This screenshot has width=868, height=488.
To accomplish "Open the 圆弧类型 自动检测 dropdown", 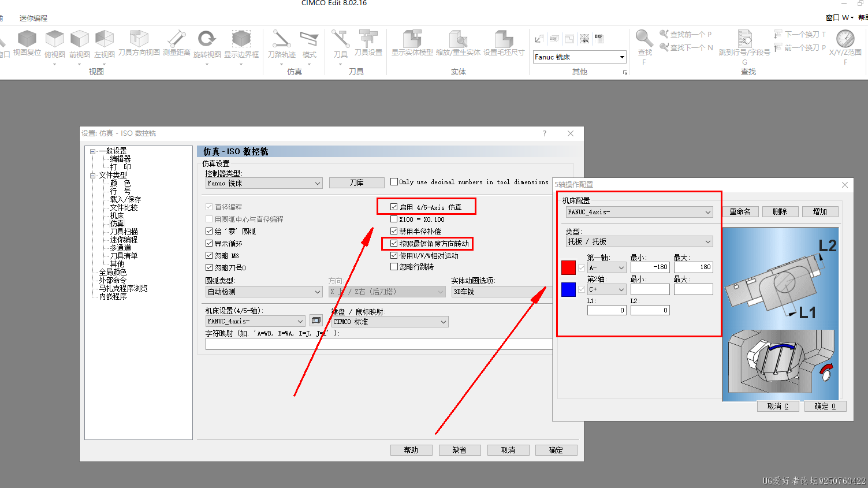I will point(264,292).
